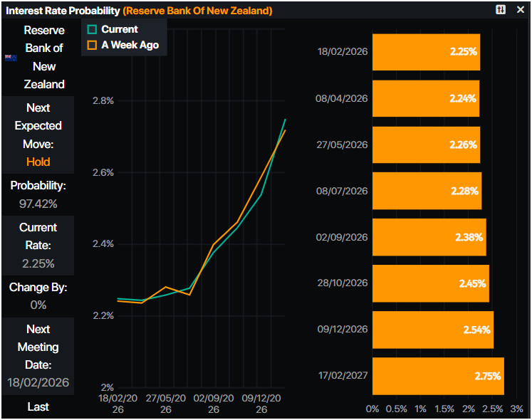Click the orange Hold expected move value

38,162
